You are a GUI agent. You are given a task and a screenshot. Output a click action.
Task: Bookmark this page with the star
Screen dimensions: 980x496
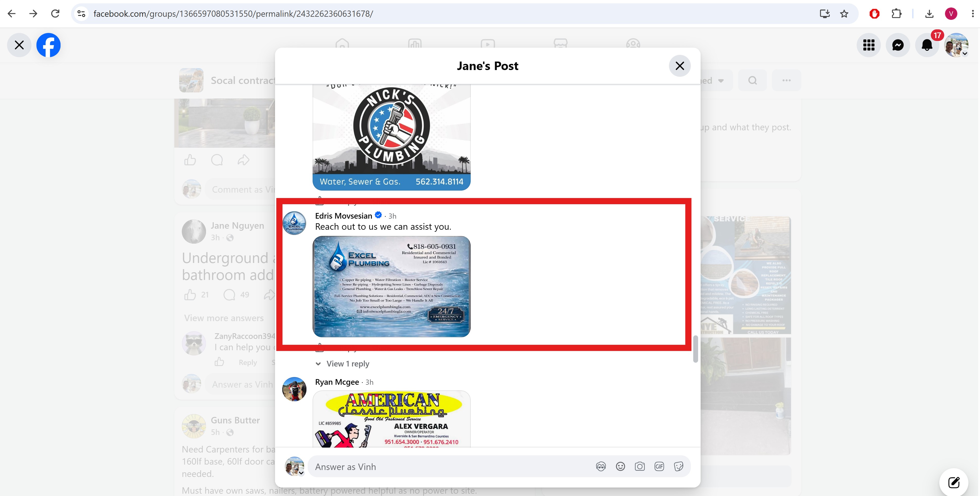(844, 14)
